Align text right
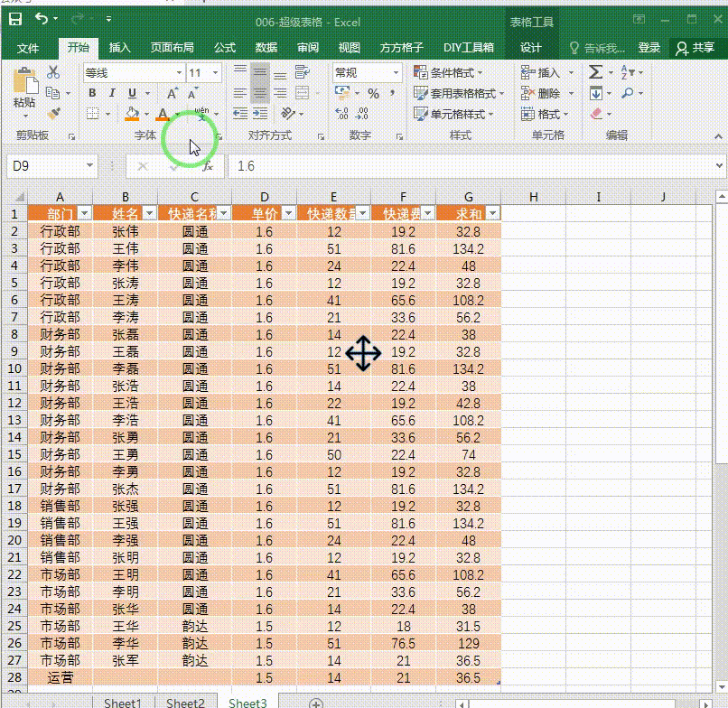Viewport: 728px width, 708px height. point(280,93)
